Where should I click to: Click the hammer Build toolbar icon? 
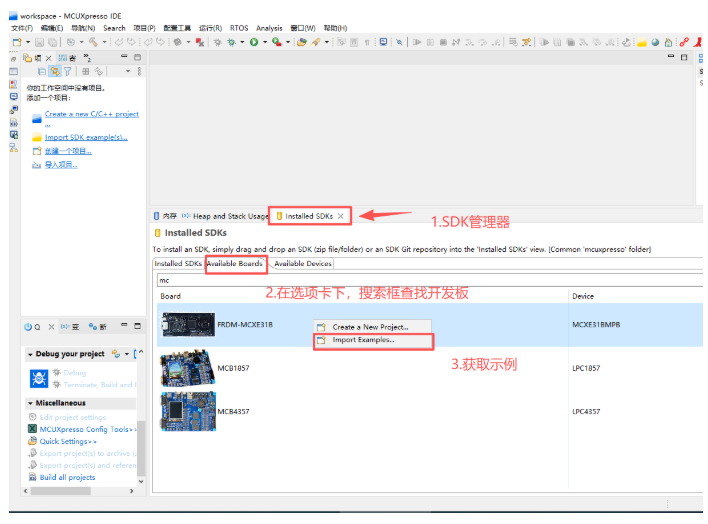(x=93, y=42)
